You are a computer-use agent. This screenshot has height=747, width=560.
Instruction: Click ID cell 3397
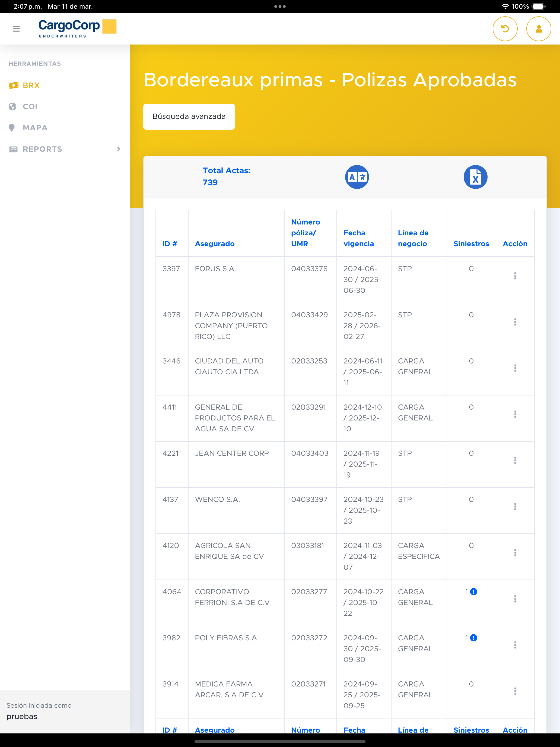pyautogui.click(x=171, y=269)
